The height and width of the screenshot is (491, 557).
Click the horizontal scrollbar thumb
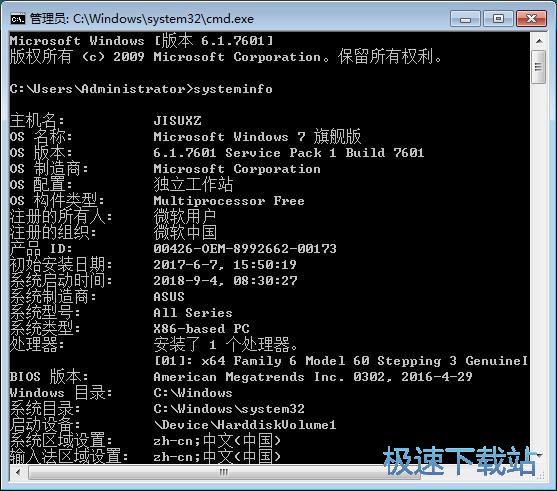pyautogui.click(x=225, y=473)
